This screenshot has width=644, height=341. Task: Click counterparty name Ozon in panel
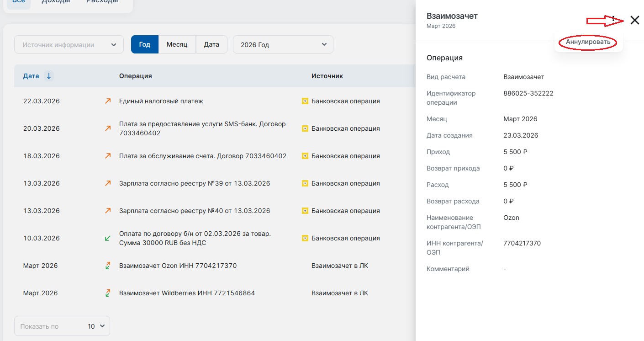pyautogui.click(x=512, y=218)
